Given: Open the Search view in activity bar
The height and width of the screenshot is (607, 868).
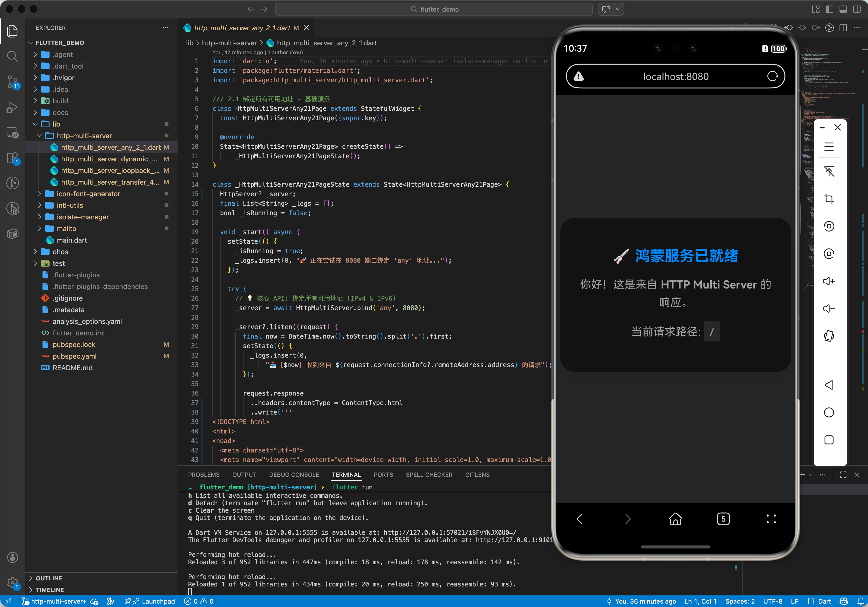Looking at the screenshot, I should coord(12,56).
